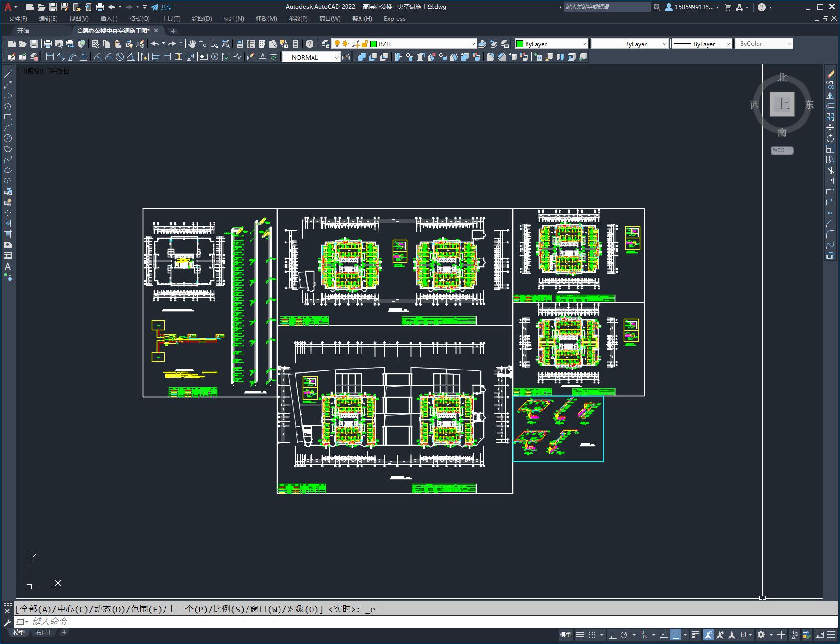Select the Rotate modify tool
Screen dimensions: 840x644
tap(830, 138)
